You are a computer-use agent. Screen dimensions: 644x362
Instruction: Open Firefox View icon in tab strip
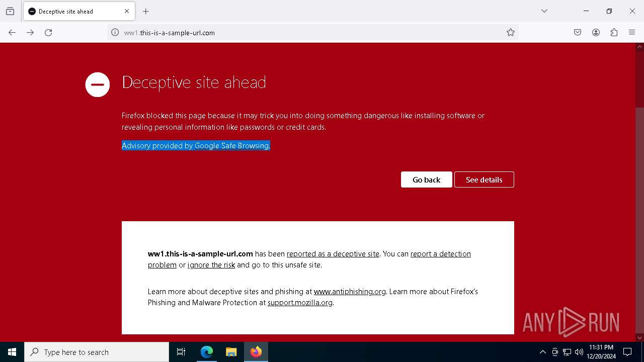tap(10, 11)
